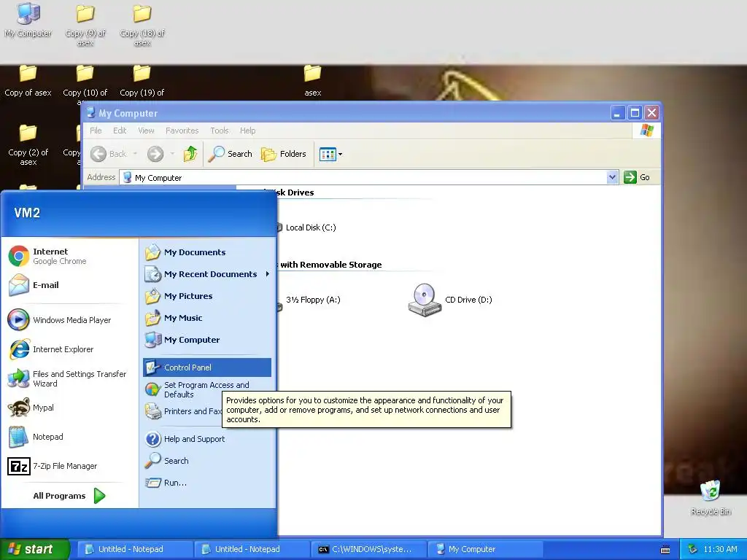
Task: Switch to C:\WINDOWS\system command prompt taskbar button
Action: click(368, 549)
